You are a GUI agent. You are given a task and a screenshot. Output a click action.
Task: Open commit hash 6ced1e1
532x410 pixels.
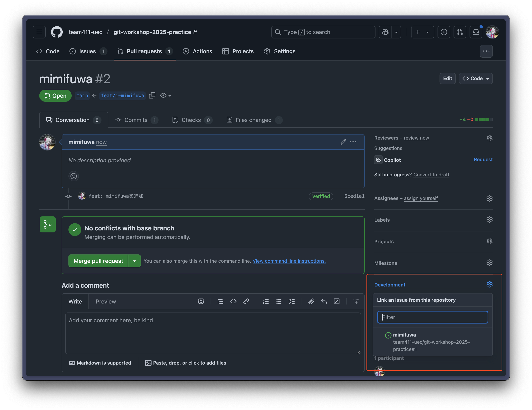(354, 196)
